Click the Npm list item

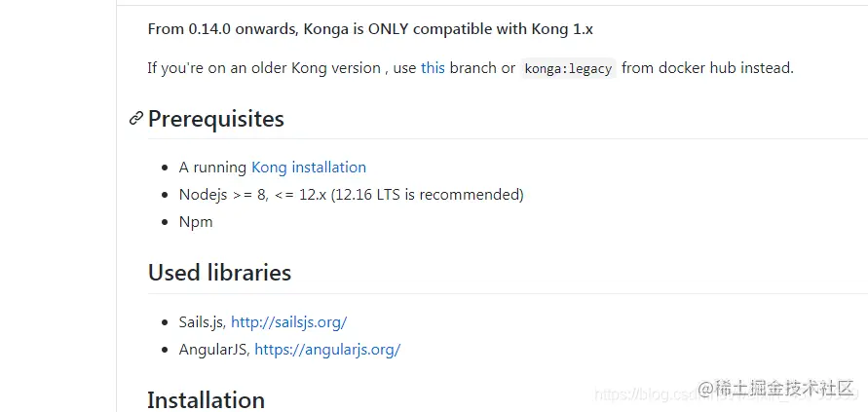click(196, 223)
